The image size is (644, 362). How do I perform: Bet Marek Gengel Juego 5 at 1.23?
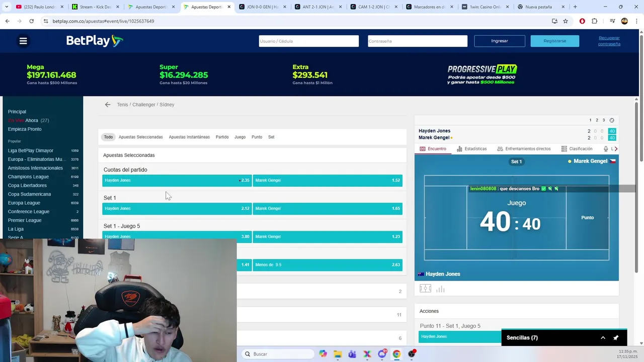pos(328,236)
